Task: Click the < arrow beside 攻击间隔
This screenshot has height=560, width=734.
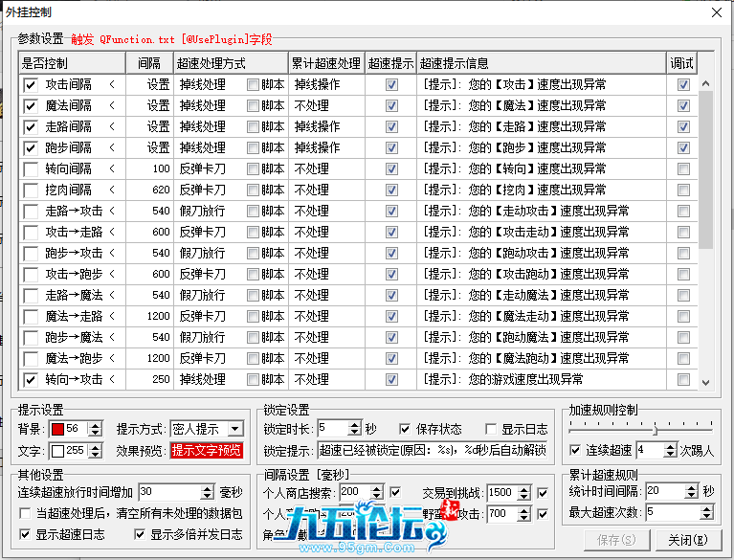Action: tap(111, 85)
